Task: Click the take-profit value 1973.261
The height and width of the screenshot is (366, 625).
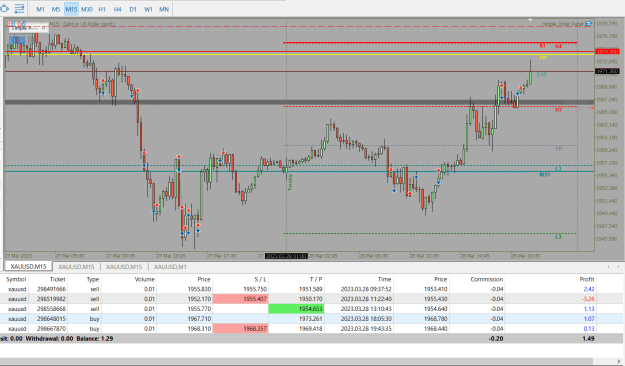Action: click(311, 319)
